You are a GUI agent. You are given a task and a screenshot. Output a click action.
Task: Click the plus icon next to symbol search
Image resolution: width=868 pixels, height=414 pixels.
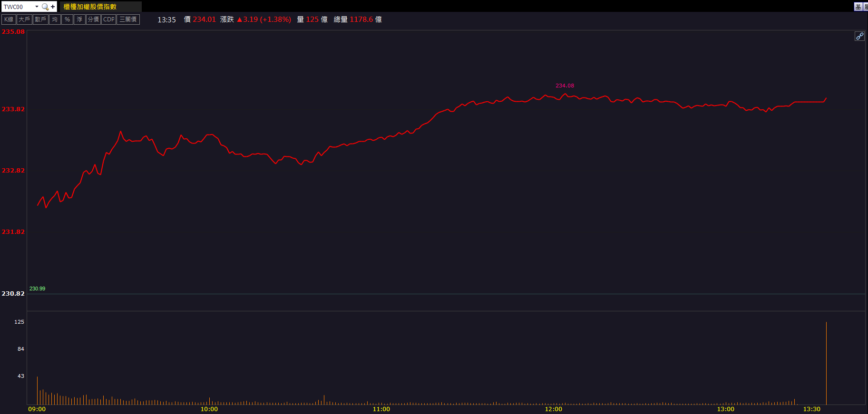[x=53, y=7]
